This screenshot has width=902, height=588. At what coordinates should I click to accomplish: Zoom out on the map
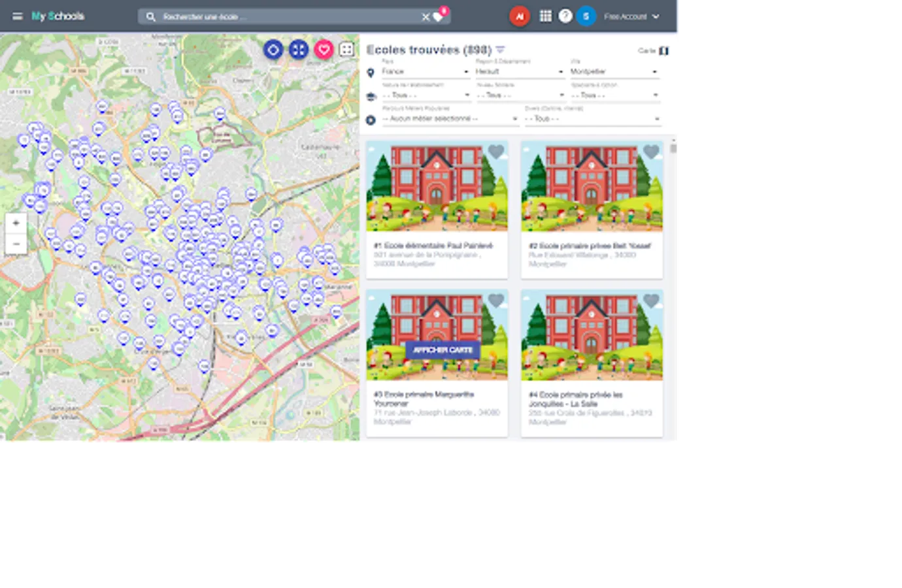click(16, 244)
